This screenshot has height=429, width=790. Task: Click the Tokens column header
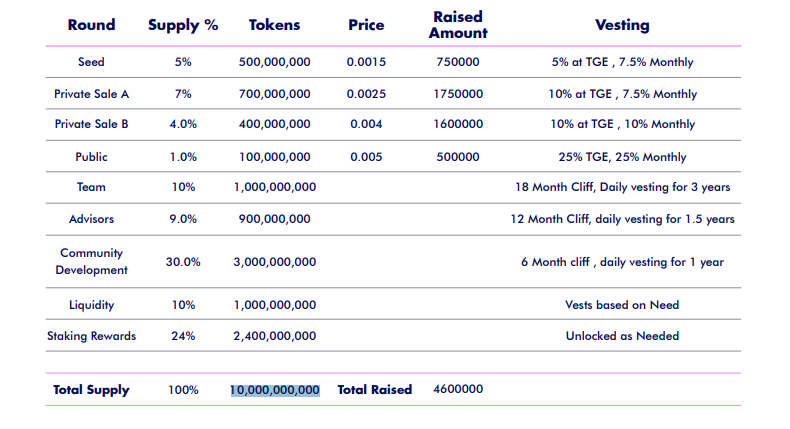coord(274,25)
